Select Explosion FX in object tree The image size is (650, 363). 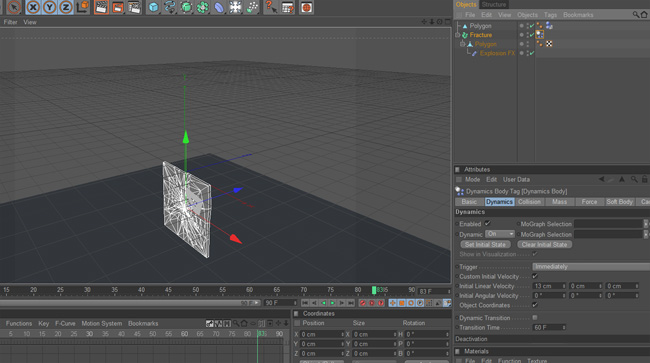(x=497, y=53)
